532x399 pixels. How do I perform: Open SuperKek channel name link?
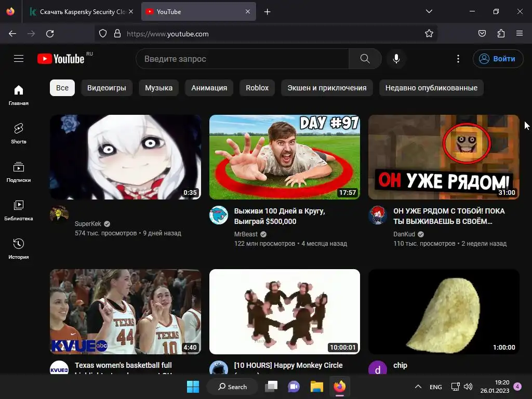pos(88,223)
